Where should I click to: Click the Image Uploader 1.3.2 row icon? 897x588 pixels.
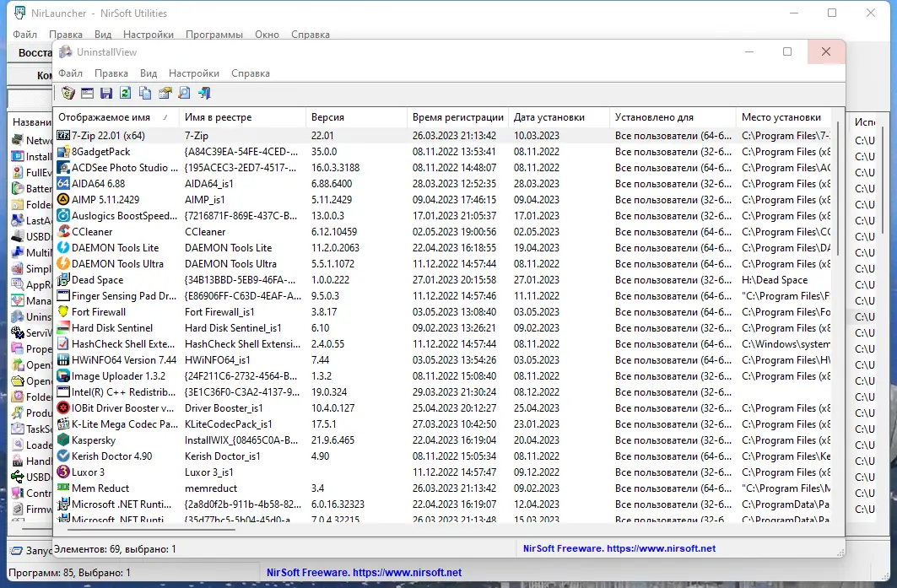pyautogui.click(x=63, y=375)
